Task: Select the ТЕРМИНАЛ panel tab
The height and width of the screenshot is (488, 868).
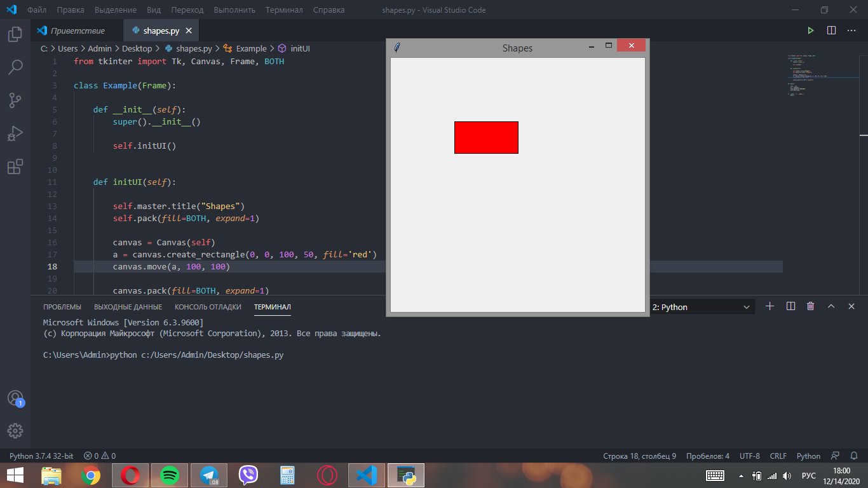Action: tap(273, 307)
